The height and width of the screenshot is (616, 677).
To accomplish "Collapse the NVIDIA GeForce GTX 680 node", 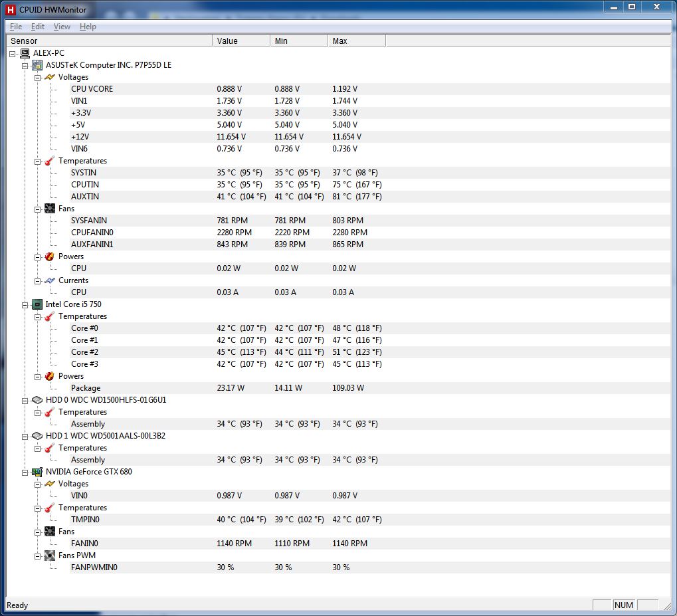I will point(25,472).
